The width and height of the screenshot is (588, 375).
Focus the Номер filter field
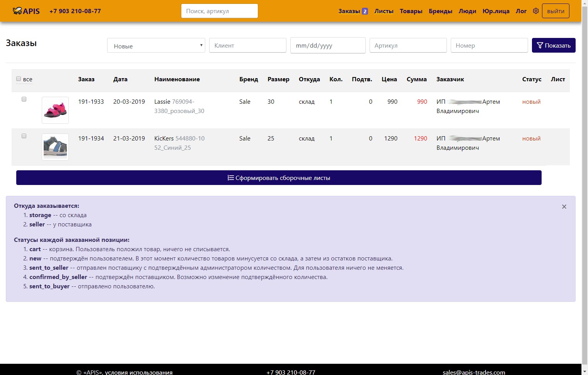point(489,45)
